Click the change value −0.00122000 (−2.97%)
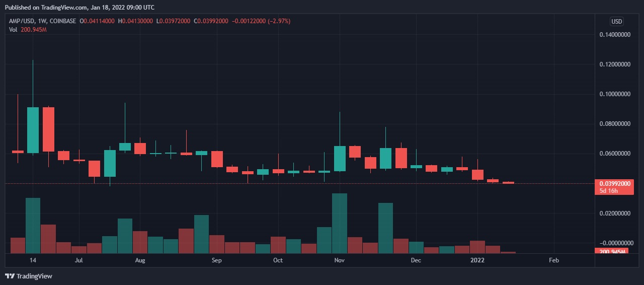 point(261,21)
